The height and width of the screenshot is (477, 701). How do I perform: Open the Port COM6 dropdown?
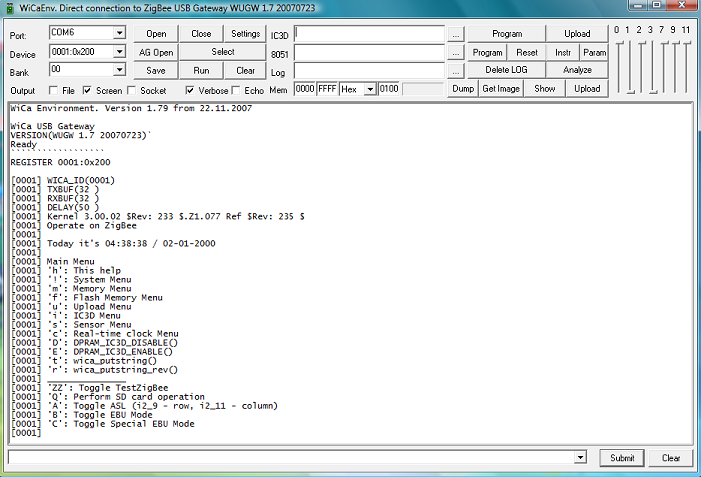coord(119,33)
